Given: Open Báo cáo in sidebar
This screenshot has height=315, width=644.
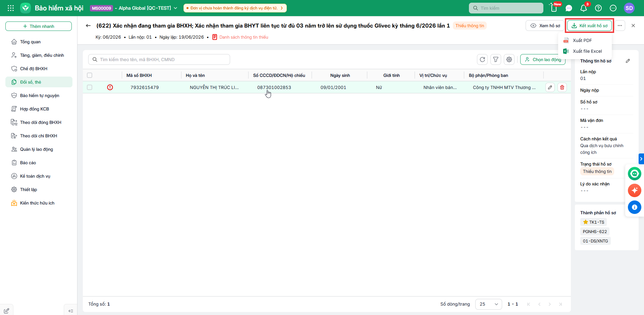Looking at the screenshot, I should tap(39, 163).
